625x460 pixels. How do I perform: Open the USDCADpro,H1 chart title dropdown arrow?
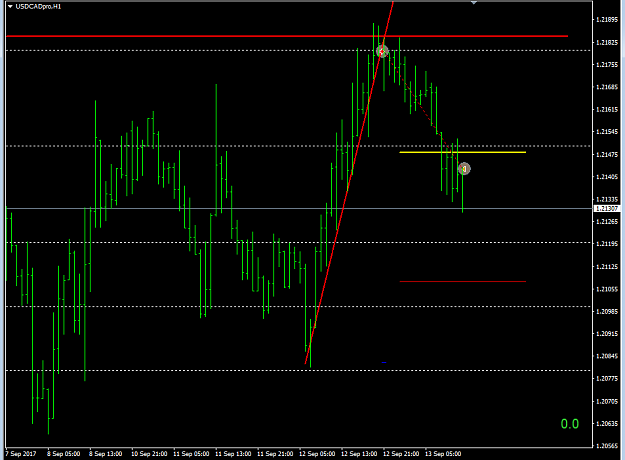click(x=10, y=6)
